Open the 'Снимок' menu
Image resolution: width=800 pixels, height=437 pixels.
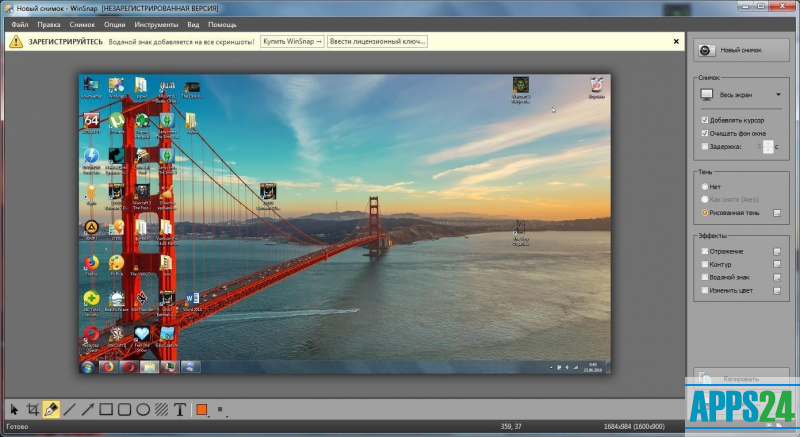pos(83,23)
